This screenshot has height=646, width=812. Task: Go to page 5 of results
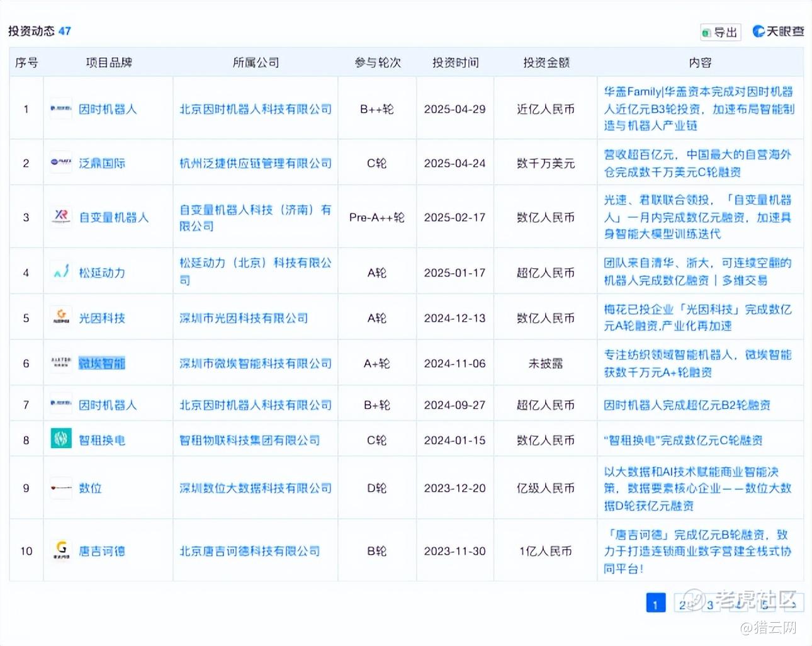[765, 603]
